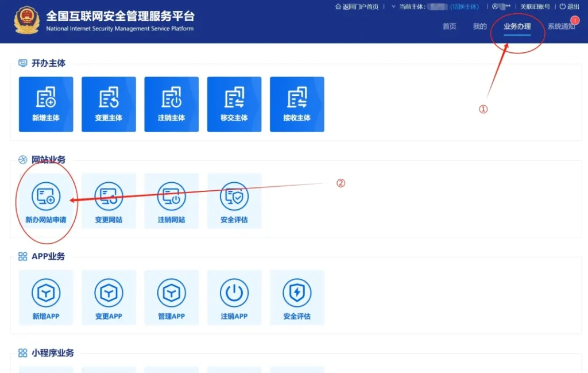Click the red notification badge
Image resolution: width=588 pixels, height=373 pixels.
[x=574, y=20]
